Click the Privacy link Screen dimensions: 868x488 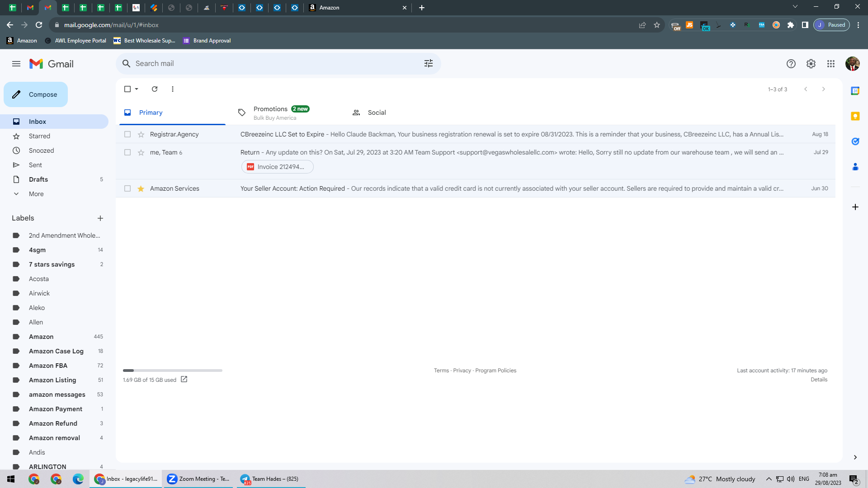pyautogui.click(x=462, y=371)
